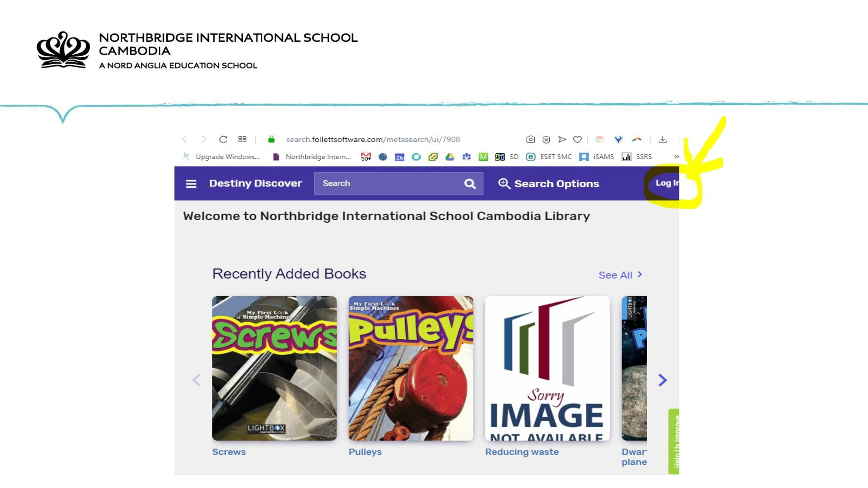Open the Destiny Discover hamburger menu

191,184
